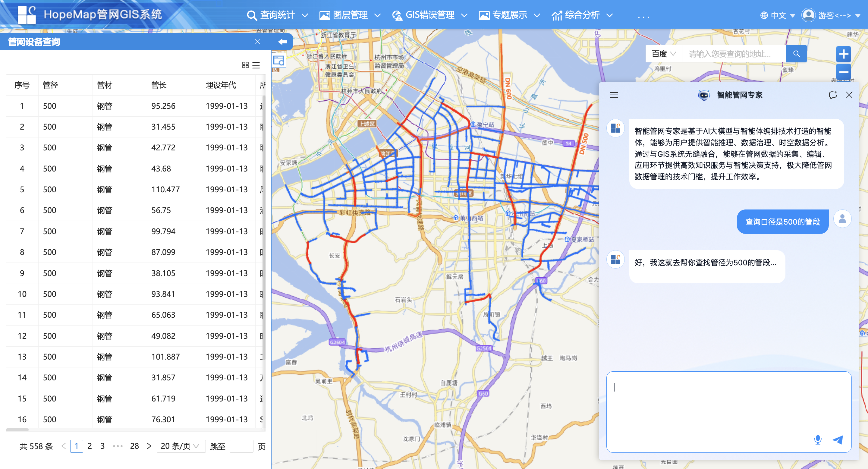
Task: Click the chat message text area
Action: pyautogui.click(x=728, y=412)
